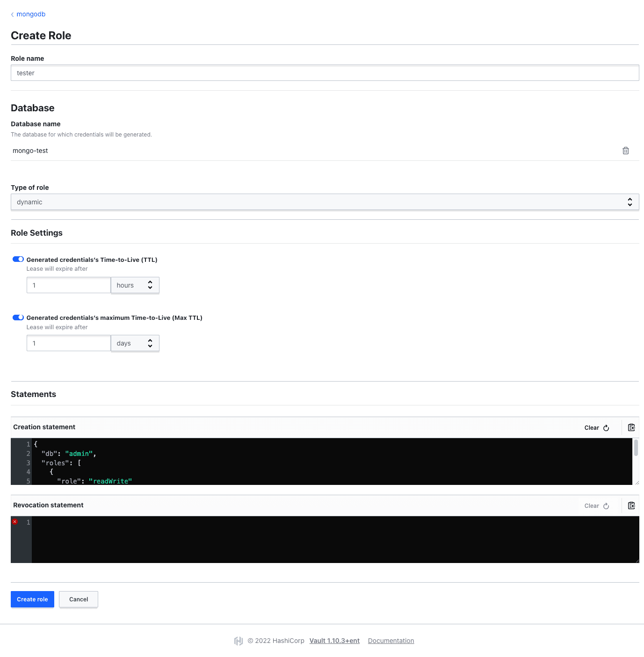Click the Max TTL value input field
Image resolution: width=644 pixels, height=657 pixels.
[69, 343]
